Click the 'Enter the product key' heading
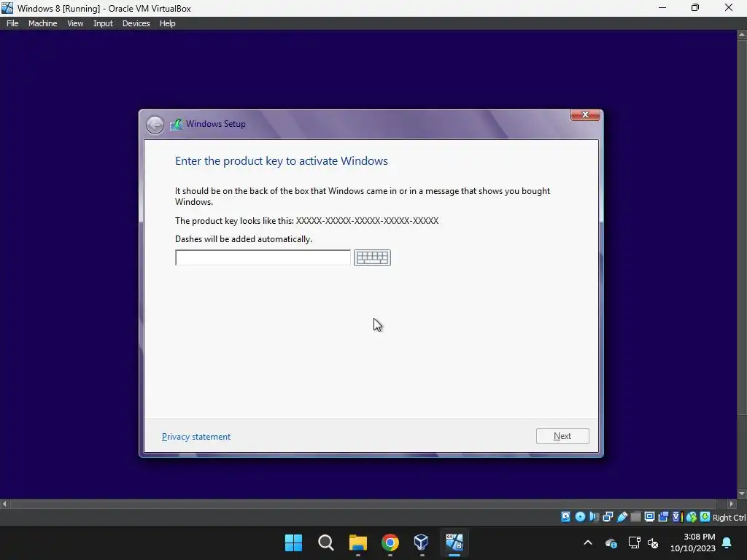The width and height of the screenshot is (747, 560). (281, 161)
